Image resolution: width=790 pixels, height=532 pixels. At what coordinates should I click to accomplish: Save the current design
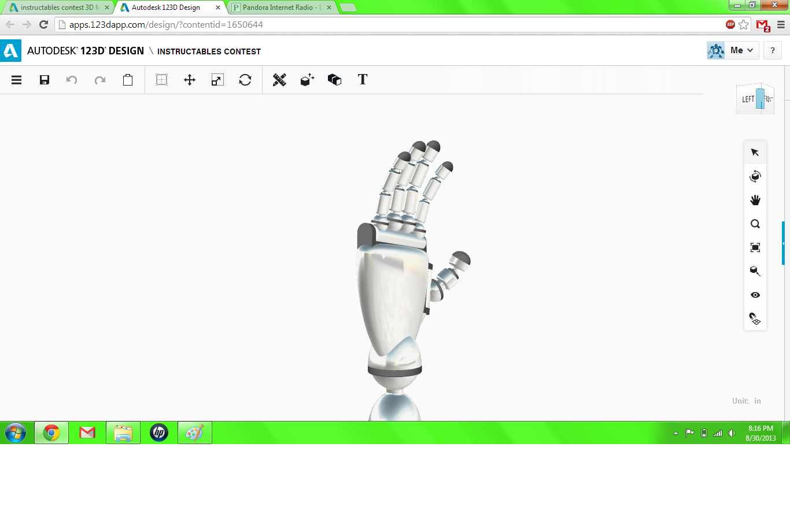click(44, 80)
